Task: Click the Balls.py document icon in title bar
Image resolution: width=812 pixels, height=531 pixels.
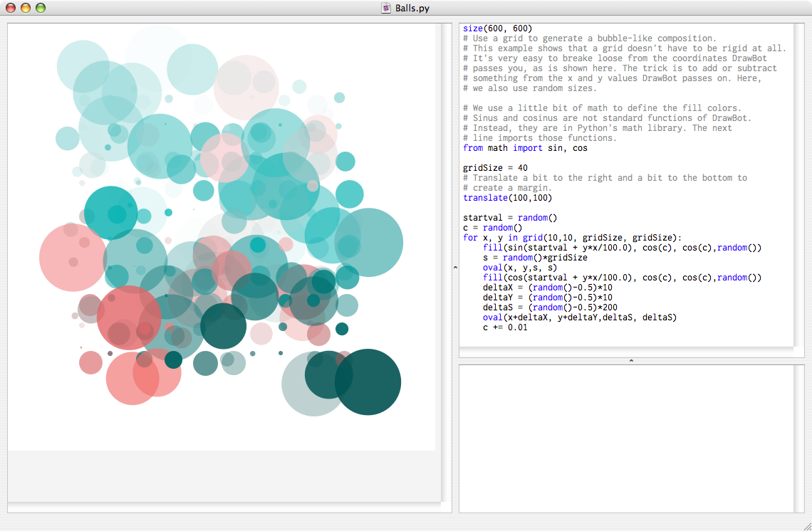Action: [386, 8]
